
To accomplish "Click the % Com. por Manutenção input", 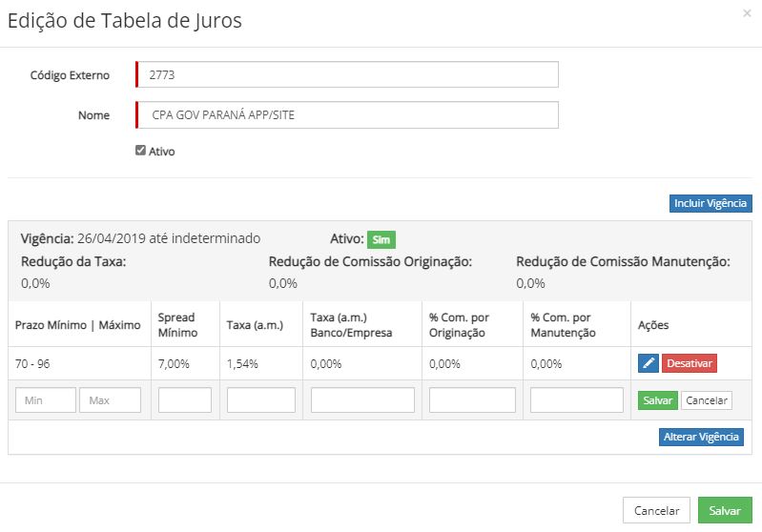I will pos(577,400).
